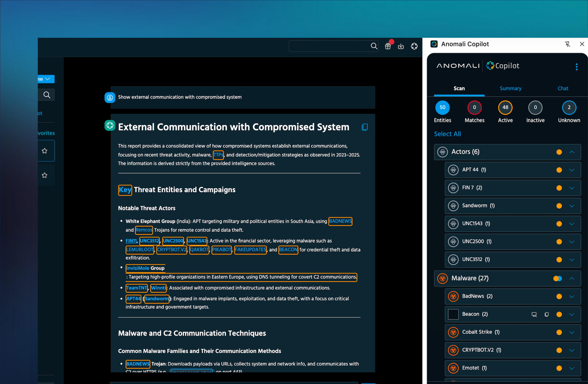Click the top search input field
The height and width of the screenshot is (384, 588).
pyautogui.click(x=329, y=46)
